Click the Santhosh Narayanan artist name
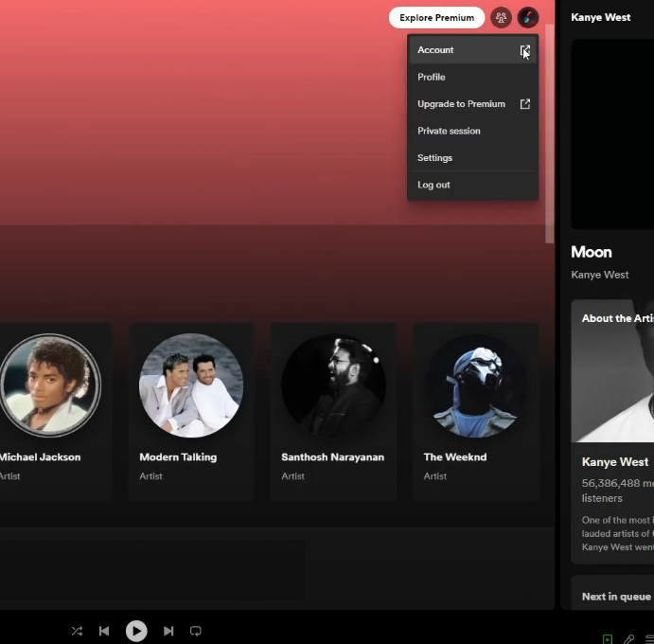 pyautogui.click(x=333, y=457)
